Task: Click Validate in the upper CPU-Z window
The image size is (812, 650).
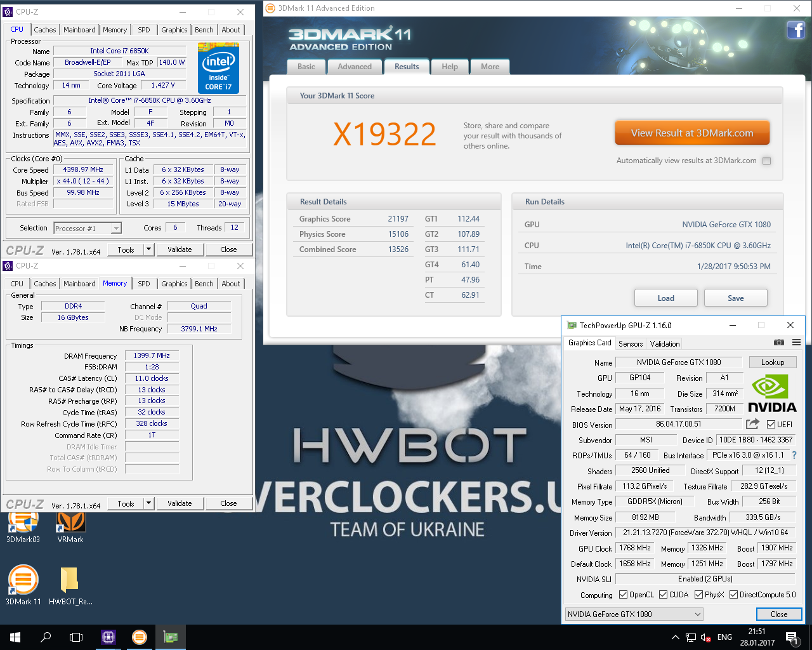Action: (180, 249)
